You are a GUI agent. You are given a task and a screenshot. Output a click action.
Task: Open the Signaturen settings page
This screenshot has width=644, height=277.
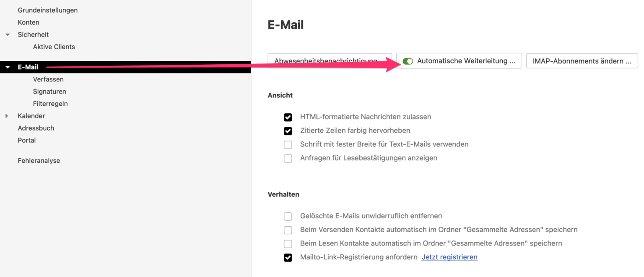[49, 91]
